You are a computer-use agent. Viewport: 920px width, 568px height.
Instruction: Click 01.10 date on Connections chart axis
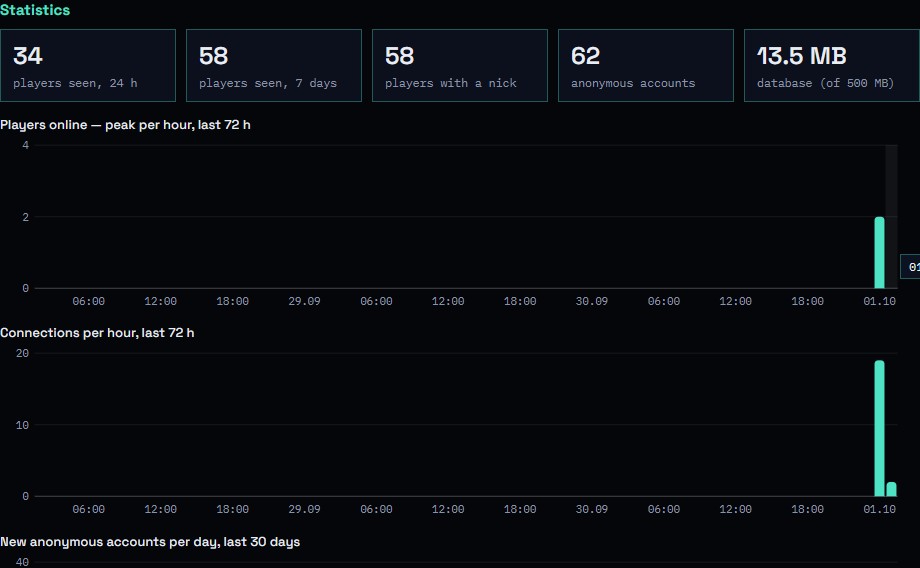[879, 509]
